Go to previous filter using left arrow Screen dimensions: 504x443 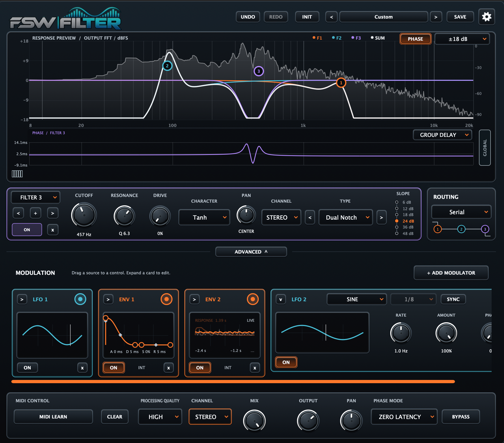coord(18,213)
